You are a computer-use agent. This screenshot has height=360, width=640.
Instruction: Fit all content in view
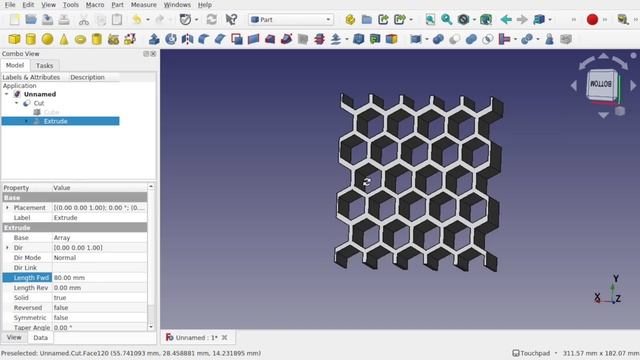tap(430, 20)
